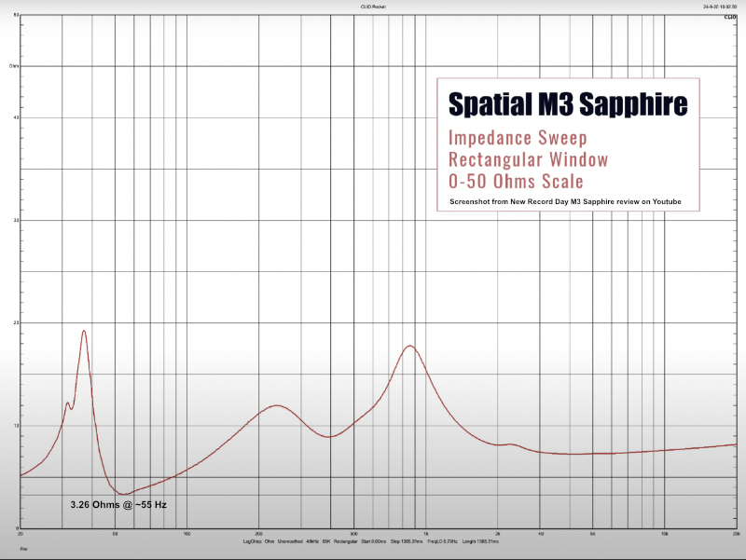Click the '20k' frequency axis label
The image size is (746, 560).
coord(737,534)
